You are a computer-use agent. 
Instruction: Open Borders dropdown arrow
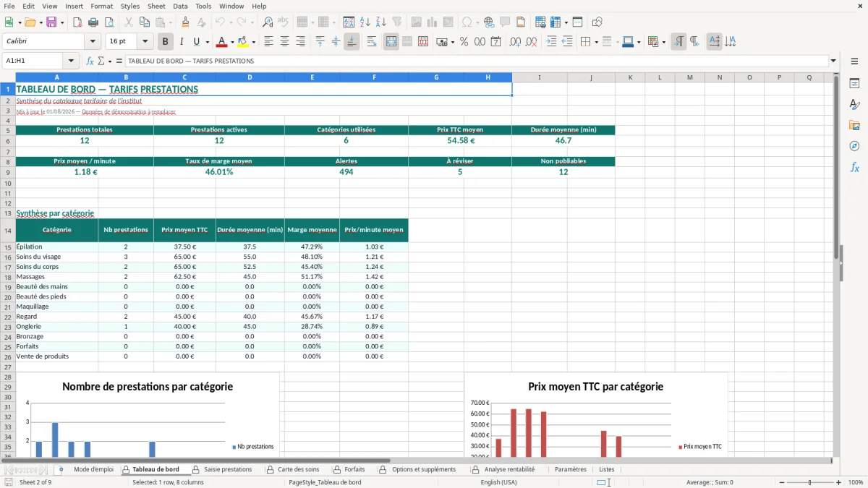[596, 42]
